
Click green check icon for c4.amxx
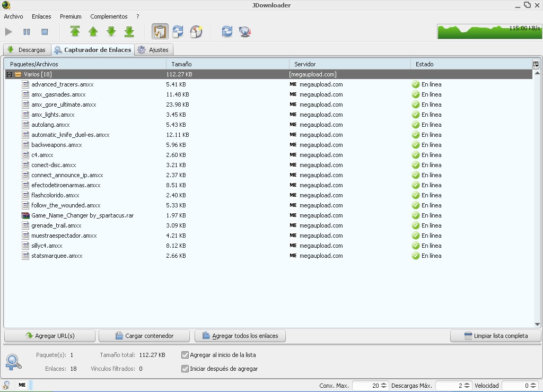[416, 155]
